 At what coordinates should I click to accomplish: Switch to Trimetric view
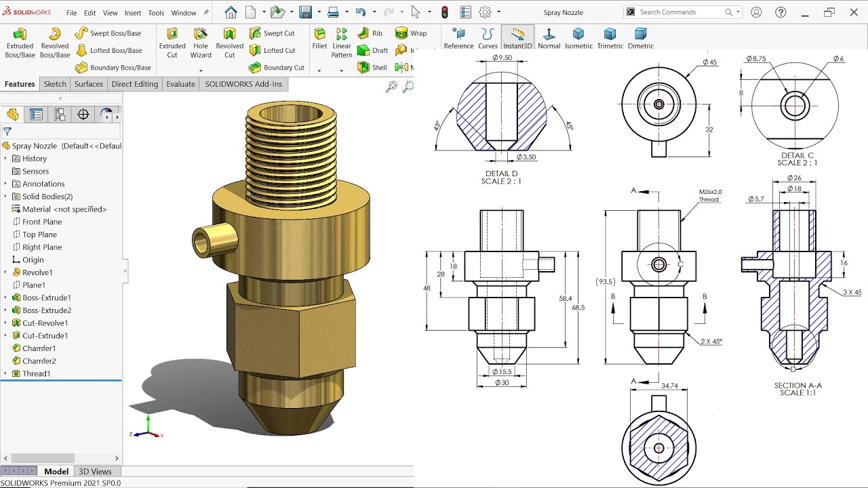tap(610, 39)
